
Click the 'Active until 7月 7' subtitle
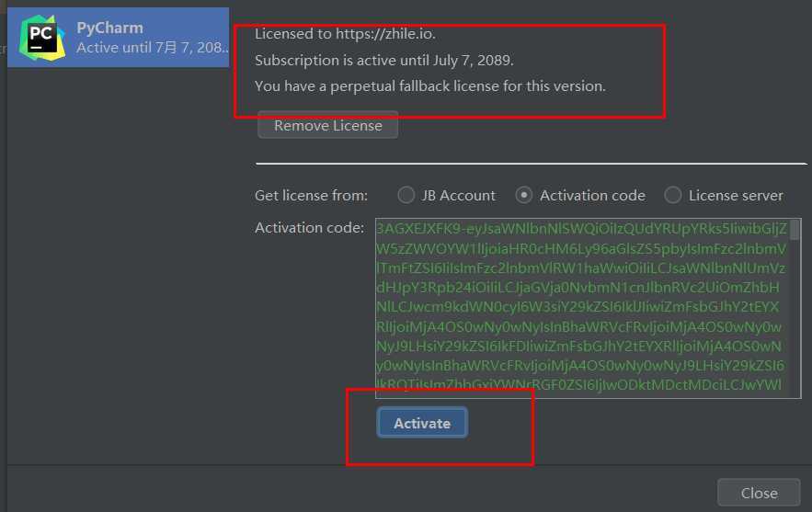pos(153,48)
